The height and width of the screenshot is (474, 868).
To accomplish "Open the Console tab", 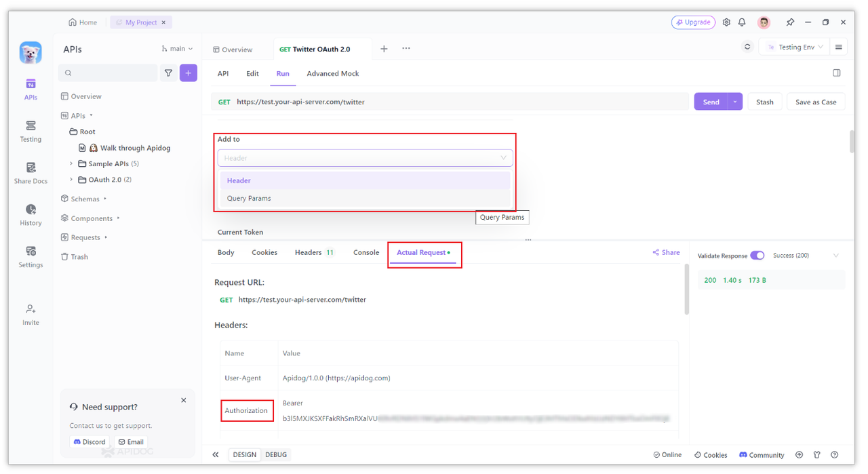I will click(x=366, y=252).
